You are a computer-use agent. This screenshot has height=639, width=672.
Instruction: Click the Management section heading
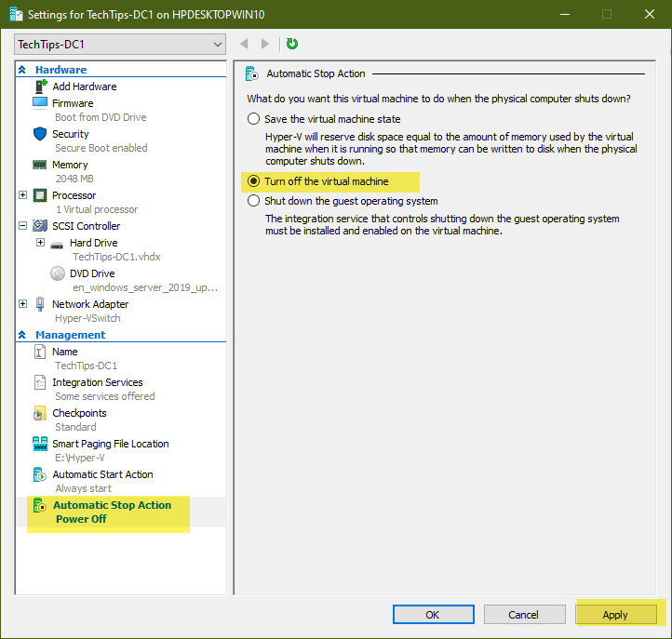click(x=71, y=335)
